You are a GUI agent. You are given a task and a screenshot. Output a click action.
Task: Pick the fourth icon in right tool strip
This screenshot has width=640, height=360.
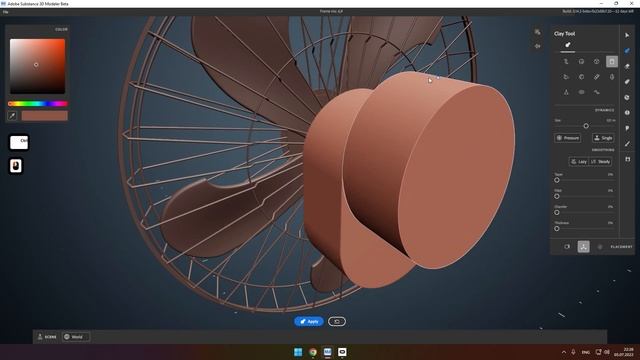coord(627,82)
